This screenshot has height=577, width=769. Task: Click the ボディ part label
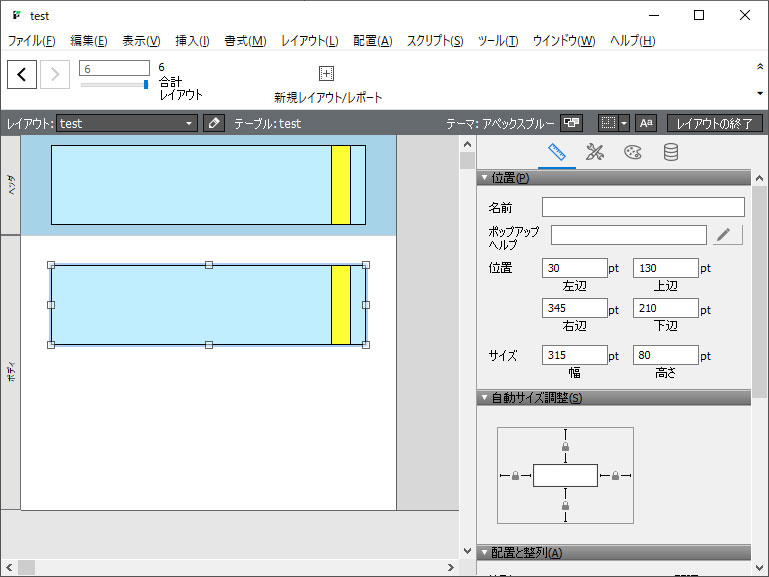coord(11,372)
